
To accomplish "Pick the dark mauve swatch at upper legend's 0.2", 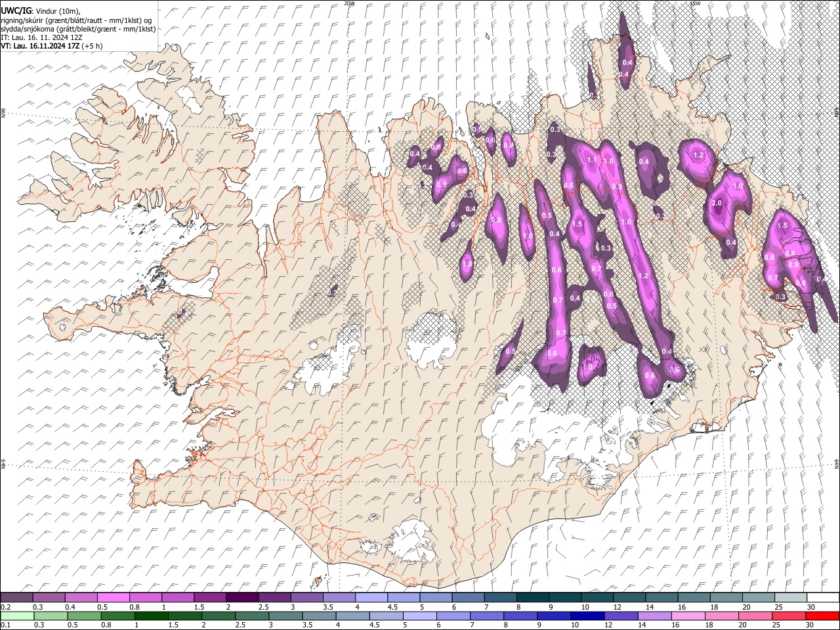I will pyautogui.click(x=16, y=598).
